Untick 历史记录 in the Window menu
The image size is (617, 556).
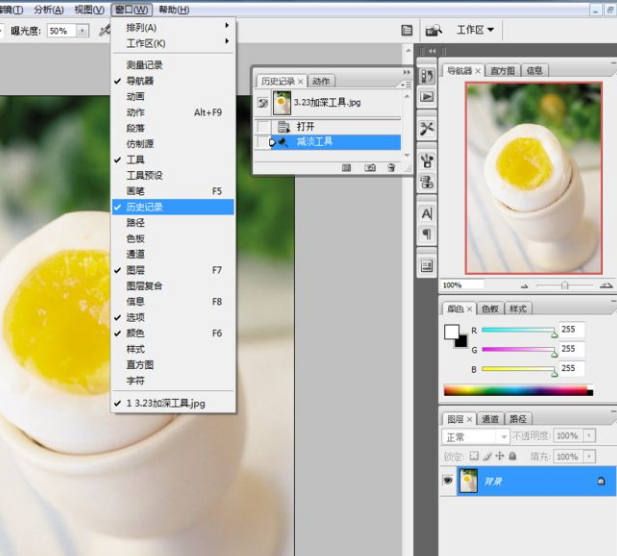[173, 207]
